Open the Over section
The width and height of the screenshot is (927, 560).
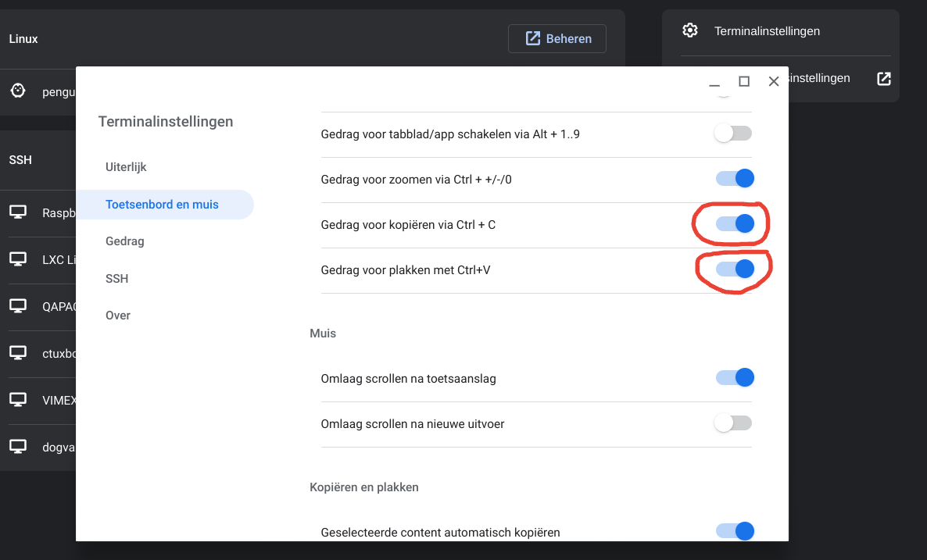point(116,315)
